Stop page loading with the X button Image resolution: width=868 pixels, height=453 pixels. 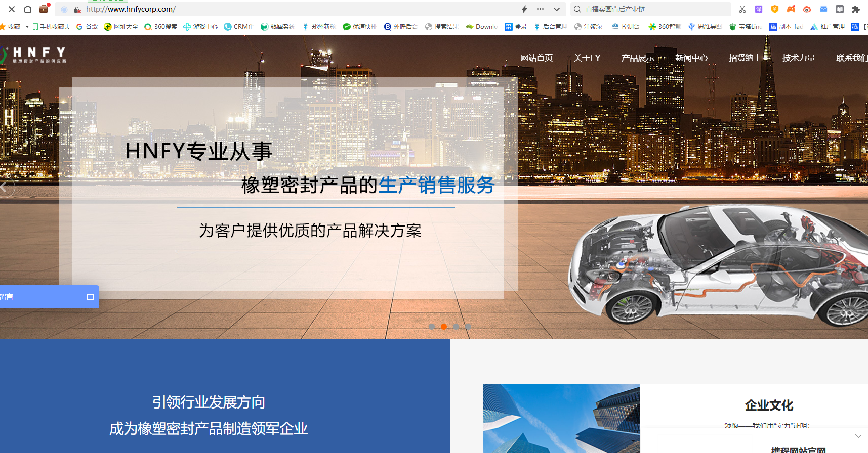[12, 9]
